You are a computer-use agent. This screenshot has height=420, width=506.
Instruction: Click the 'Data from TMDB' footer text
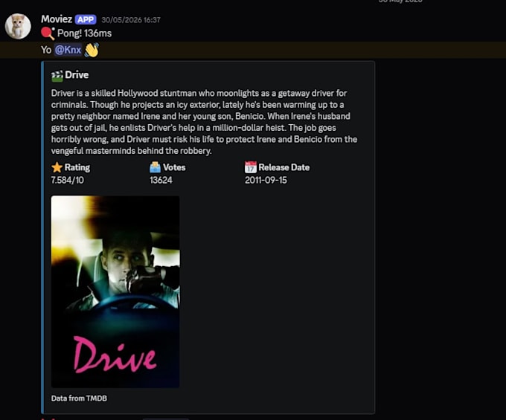coord(79,398)
